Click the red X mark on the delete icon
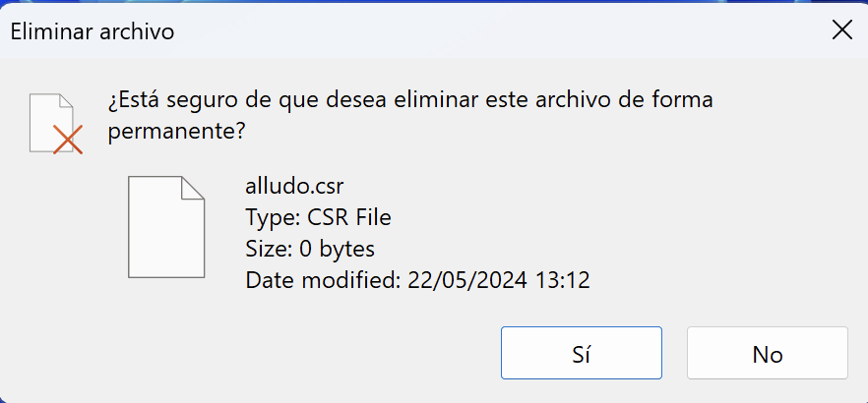This screenshot has height=403, width=868. 68,141
